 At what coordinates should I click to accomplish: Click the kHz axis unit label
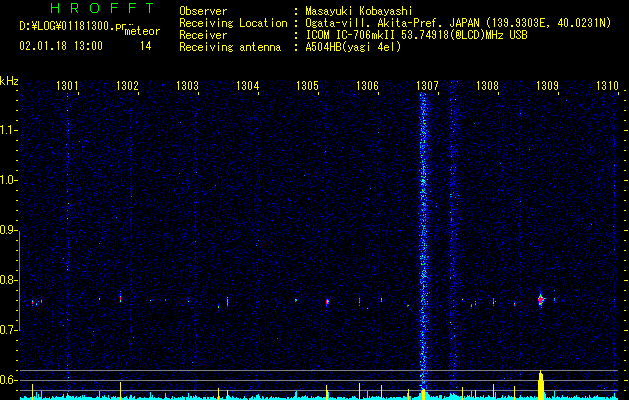point(9,81)
